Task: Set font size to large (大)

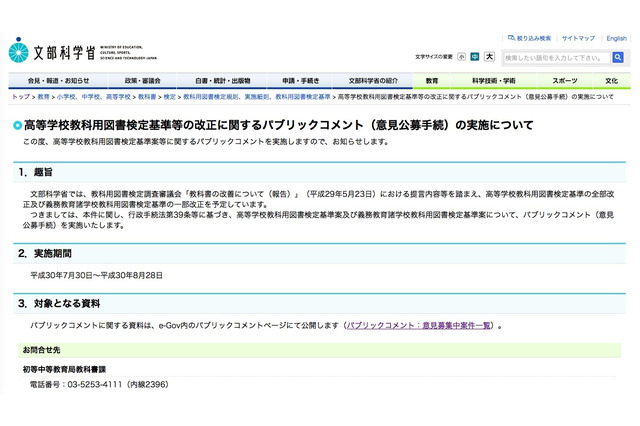Action: click(x=489, y=56)
